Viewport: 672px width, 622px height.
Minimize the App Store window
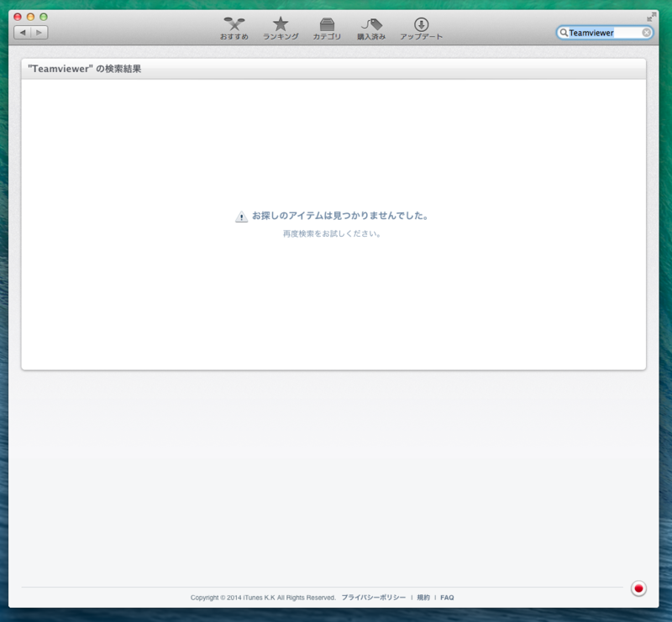click(x=30, y=17)
